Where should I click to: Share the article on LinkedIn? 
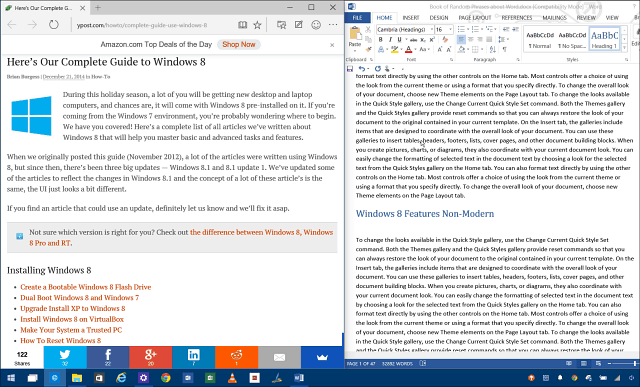point(193,357)
